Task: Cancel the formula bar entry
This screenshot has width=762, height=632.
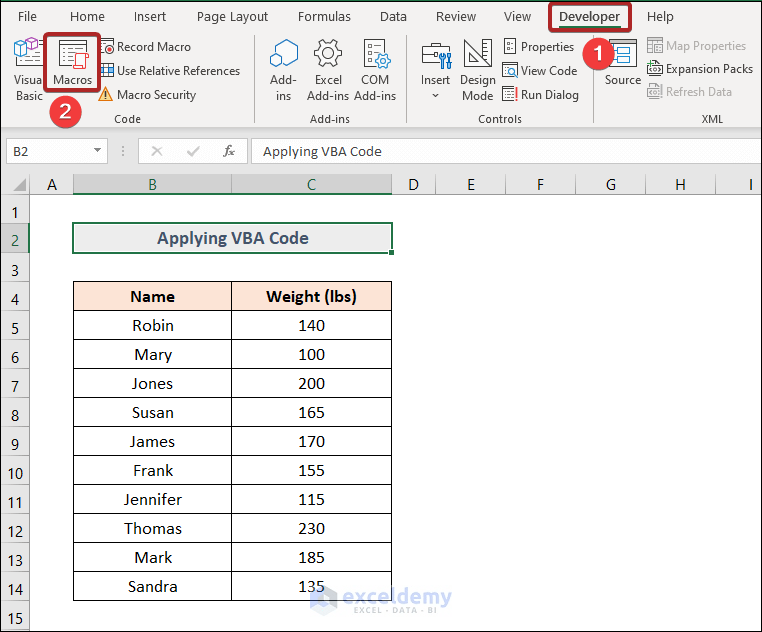Action: pyautogui.click(x=156, y=151)
